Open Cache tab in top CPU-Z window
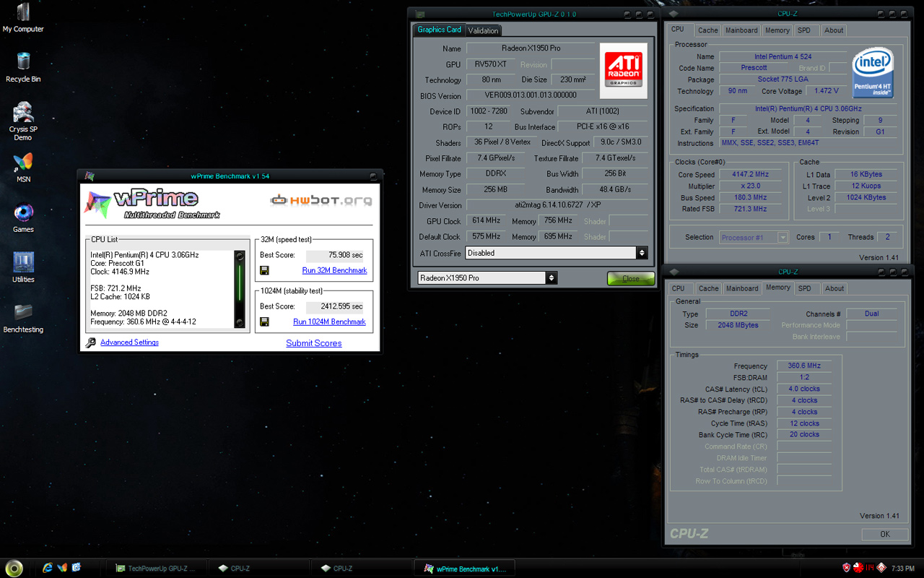The width and height of the screenshot is (924, 578). point(708,30)
